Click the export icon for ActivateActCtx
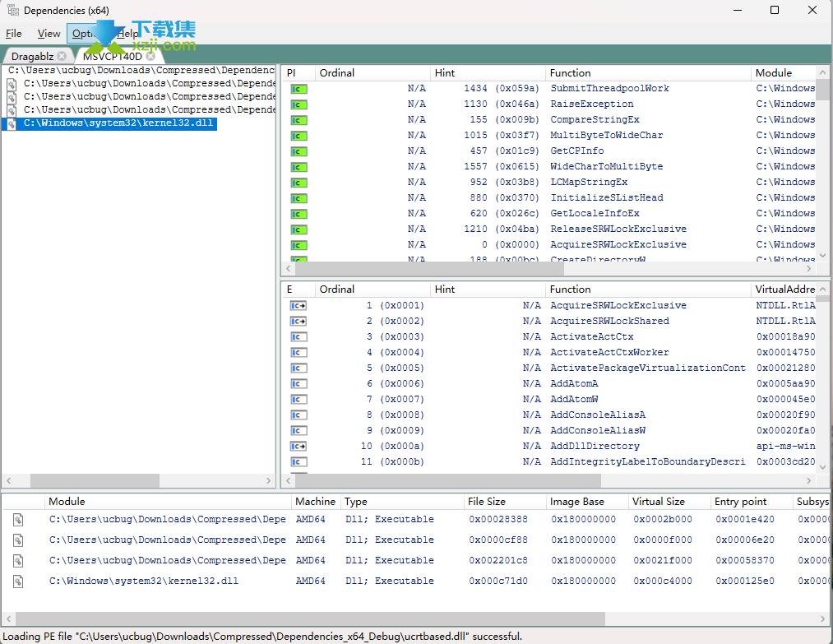 coord(298,337)
